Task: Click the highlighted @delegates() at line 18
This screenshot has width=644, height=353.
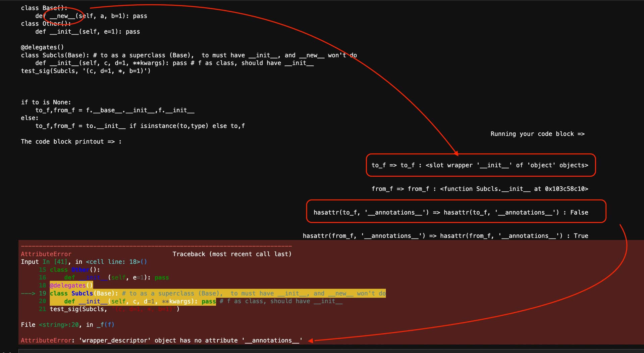Action: pyautogui.click(x=71, y=285)
